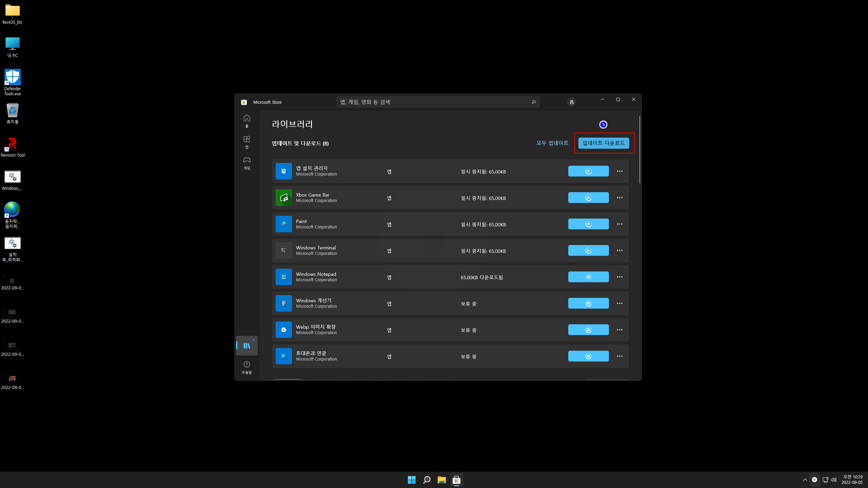The image size is (868, 488).
Task: Open more options for 앱 설치 관리자
Action: pyautogui.click(x=620, y=171)
